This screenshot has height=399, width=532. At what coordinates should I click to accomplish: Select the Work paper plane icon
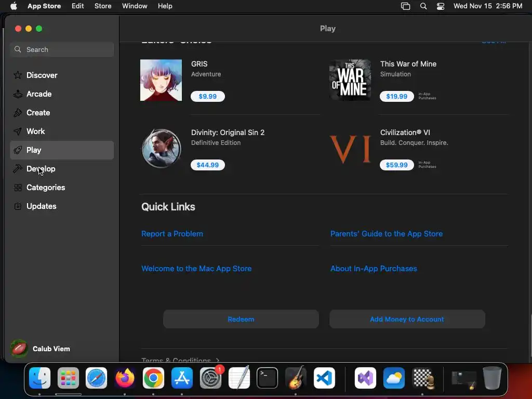pos(18,131)
